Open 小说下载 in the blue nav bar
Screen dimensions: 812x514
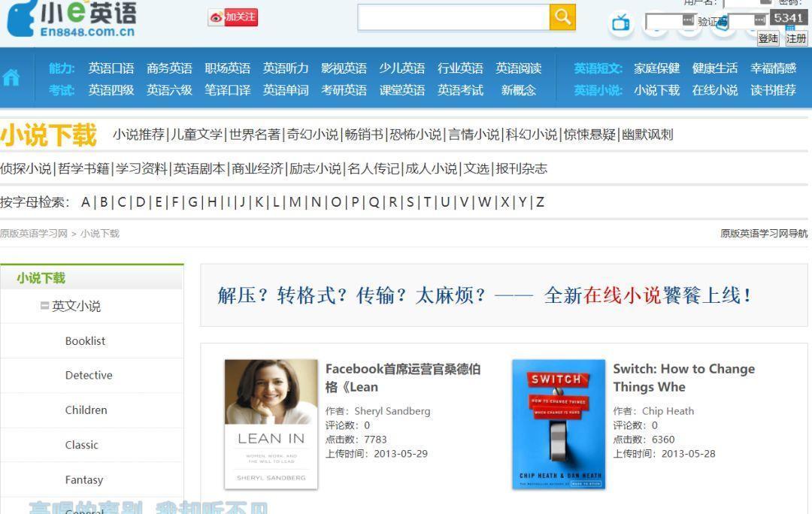coord(656,90)
